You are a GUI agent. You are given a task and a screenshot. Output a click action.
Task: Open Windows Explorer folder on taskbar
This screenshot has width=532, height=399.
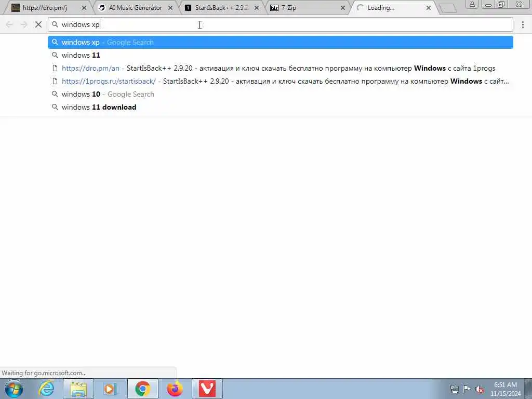point(78,389)
